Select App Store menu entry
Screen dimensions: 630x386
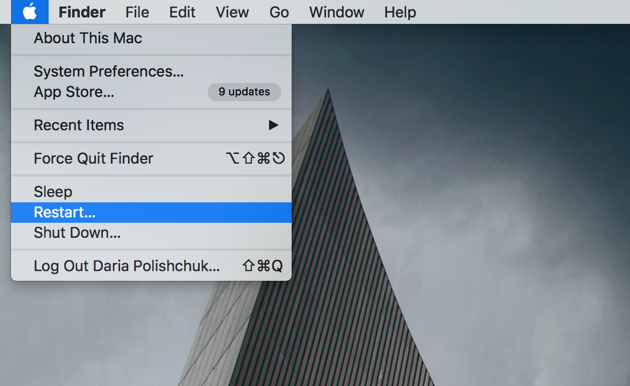click(x=151, y=92)
